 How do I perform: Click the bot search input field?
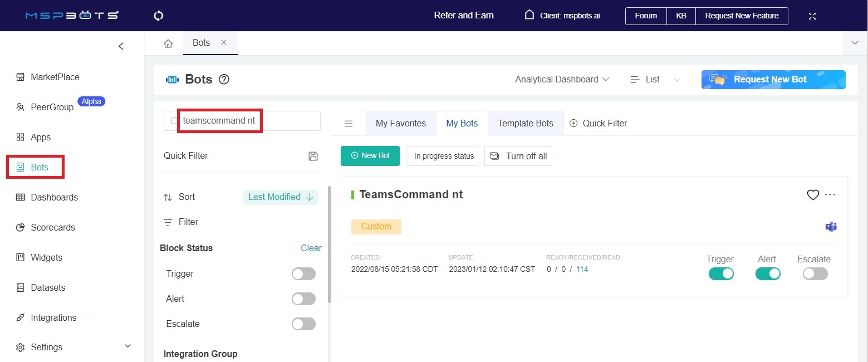coord(245,121)
